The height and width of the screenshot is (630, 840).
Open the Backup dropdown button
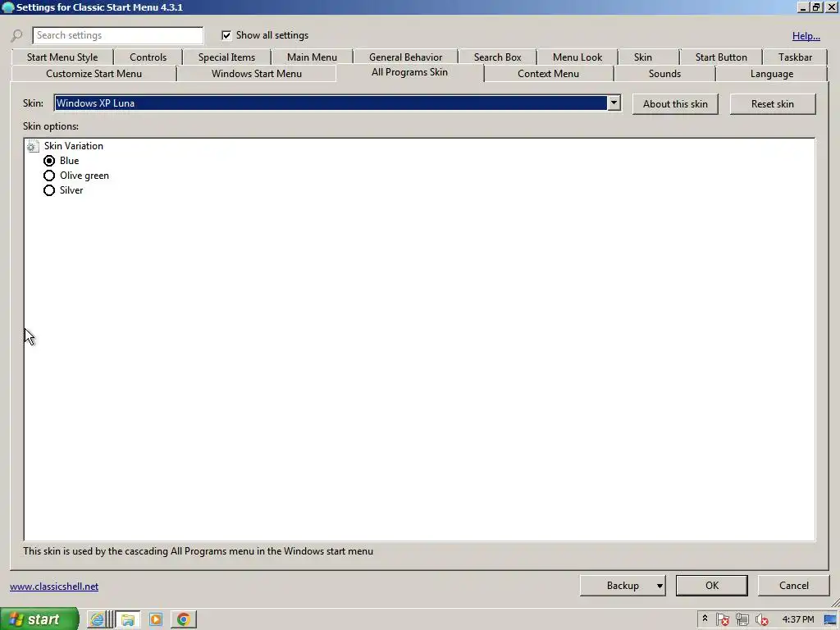[623, 586]
